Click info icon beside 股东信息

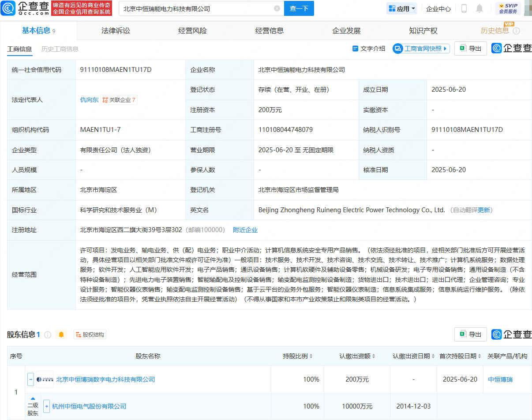(x=48, y=335)
